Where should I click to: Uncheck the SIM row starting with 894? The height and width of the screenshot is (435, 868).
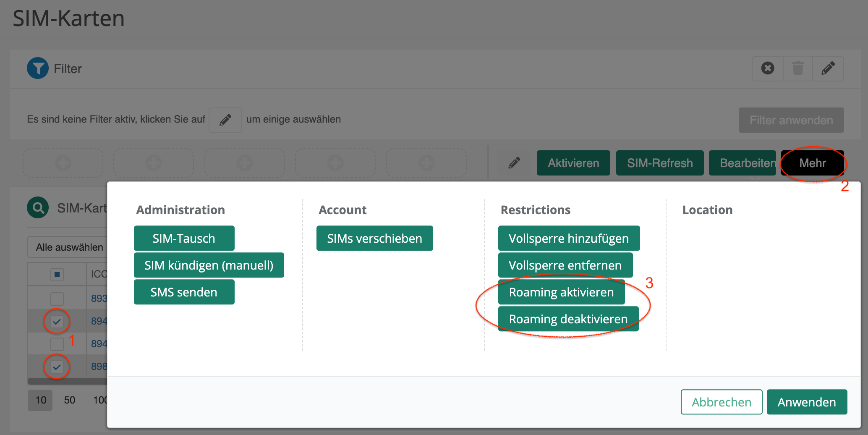(57, 320)
